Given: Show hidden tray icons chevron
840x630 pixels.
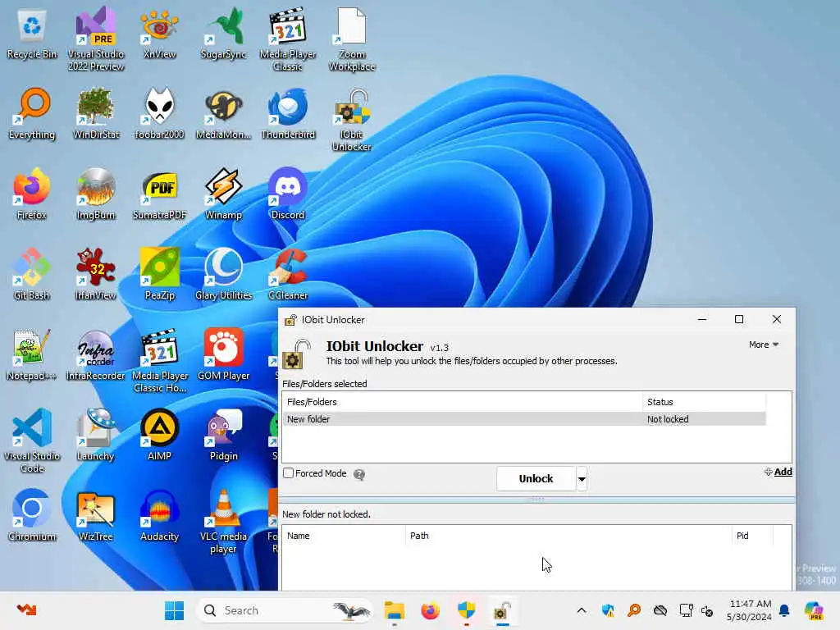Looking at the screenshot, I should pos(582,610).
